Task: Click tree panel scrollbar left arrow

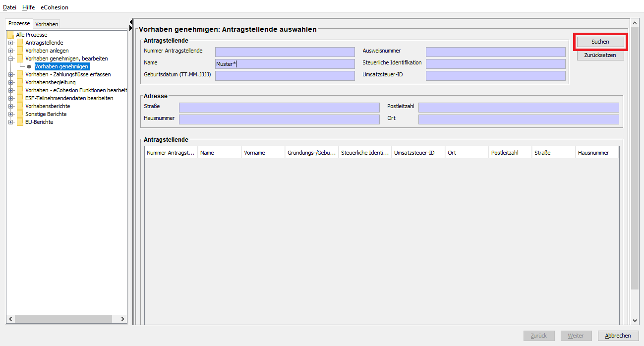Action: [10, 319]
